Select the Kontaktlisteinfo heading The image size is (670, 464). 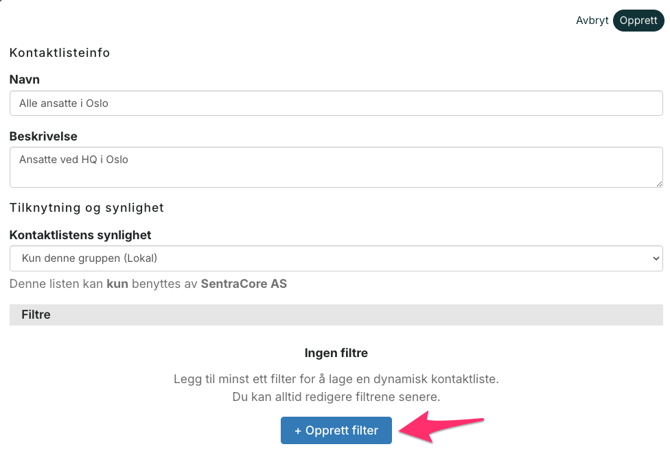coord(59,52)
